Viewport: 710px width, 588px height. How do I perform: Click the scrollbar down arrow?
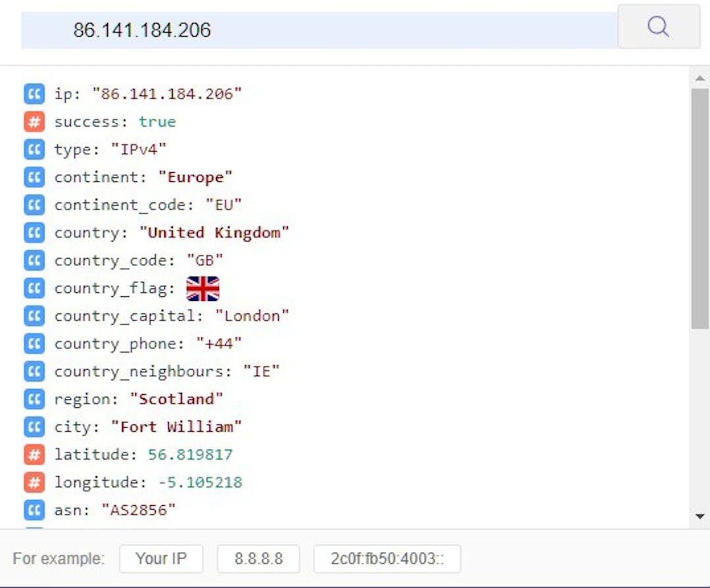pos(700,516)
